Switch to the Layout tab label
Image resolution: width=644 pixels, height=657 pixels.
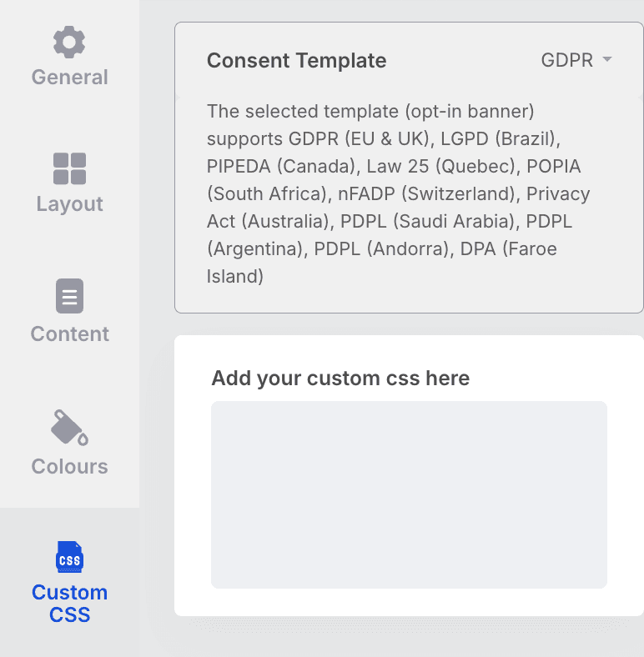coord(69,204)
